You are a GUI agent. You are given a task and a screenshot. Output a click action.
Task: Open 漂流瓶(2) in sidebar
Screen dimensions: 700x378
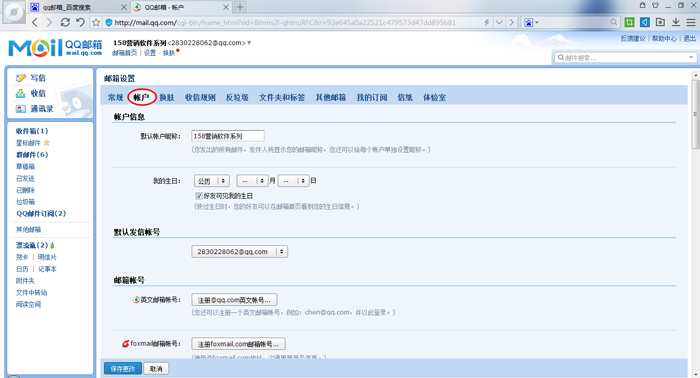(x=32, y=245)
